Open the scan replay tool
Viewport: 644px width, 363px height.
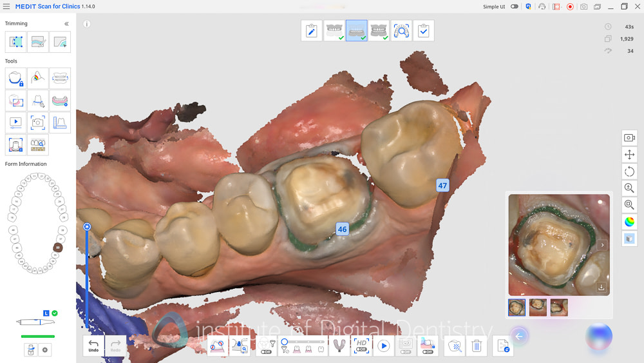15,123
